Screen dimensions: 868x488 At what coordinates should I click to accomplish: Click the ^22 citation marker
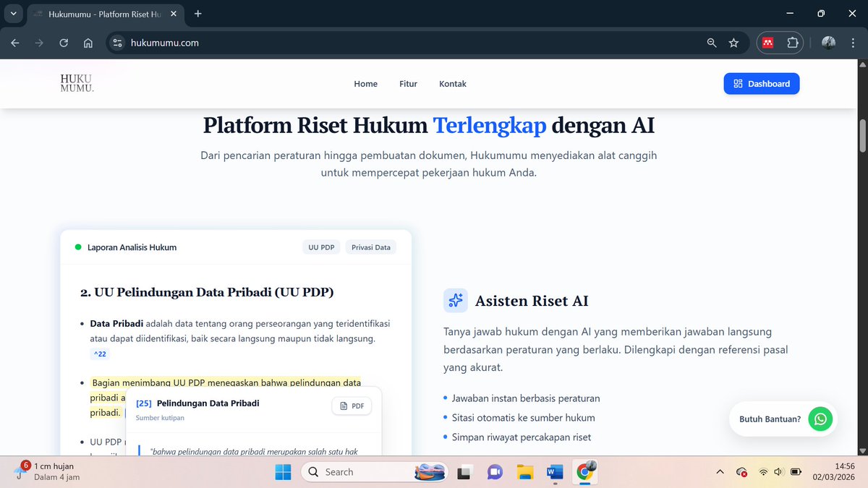pyautogui.click(x=100, y=354)
